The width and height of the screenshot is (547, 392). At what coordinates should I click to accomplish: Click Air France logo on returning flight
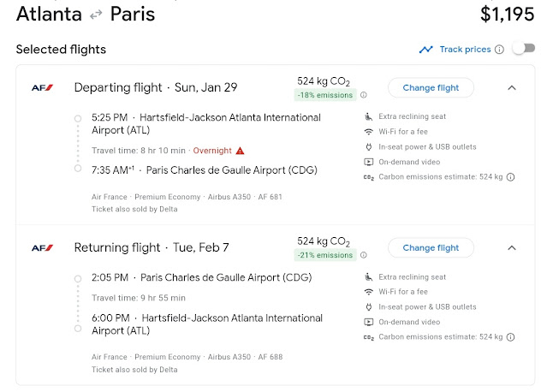(x=42, y=247)
